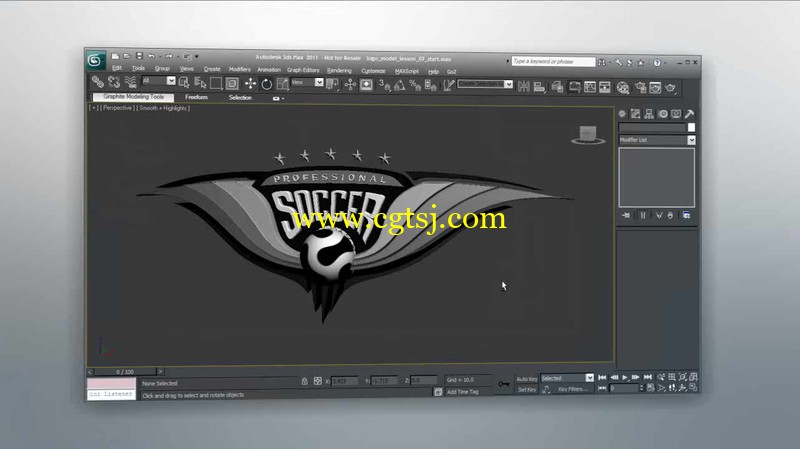The width and height of the screenshot is (800, 449).
Task: Toggle the Graphite Modeling Tools ribbon
Action: pos(574,87)
